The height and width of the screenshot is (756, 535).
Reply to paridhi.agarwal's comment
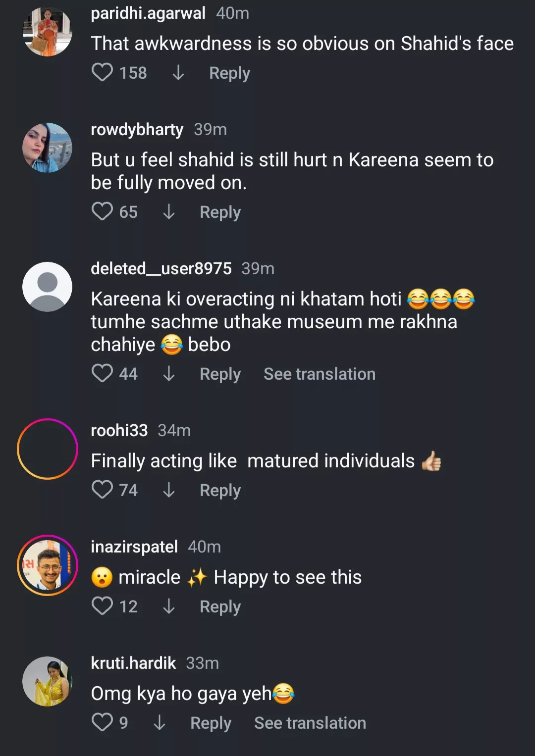tap(229, 73)
